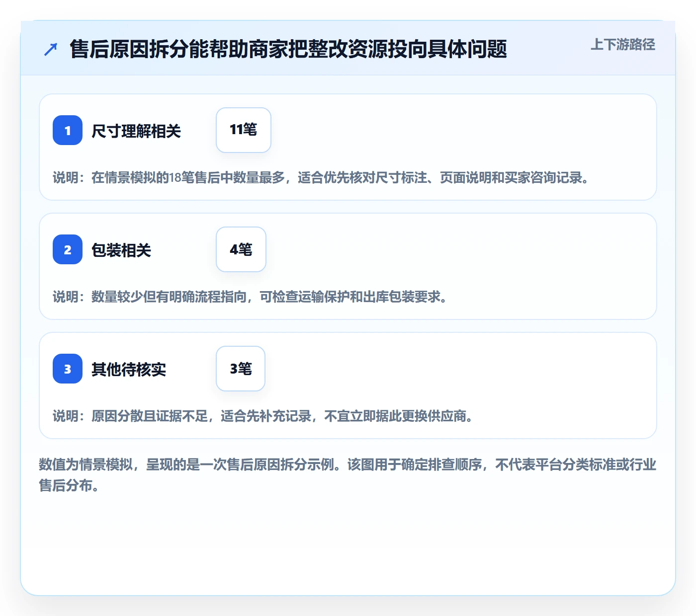Screen dimensions: 696x616
Task: Click the 11笔 count chip
Action: click(244, 130)
